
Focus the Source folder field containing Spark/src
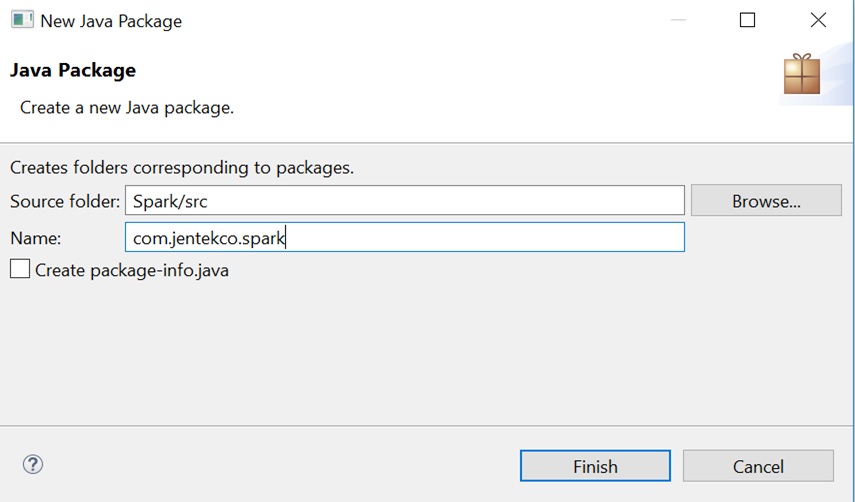[x=405, y=201]
